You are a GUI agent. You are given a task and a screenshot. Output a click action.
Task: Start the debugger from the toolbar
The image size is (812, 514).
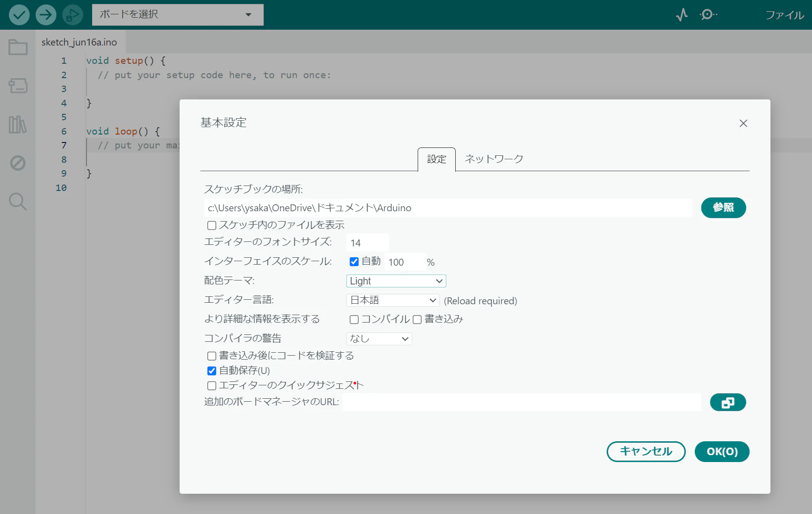pyautogui.click(x=73, y=15)
